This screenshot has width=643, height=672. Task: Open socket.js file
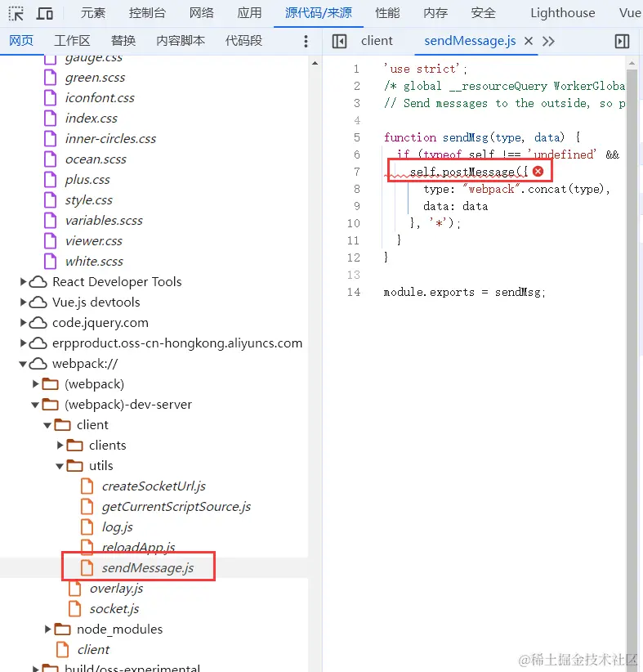pyautogui.click(x=114, y=608)
